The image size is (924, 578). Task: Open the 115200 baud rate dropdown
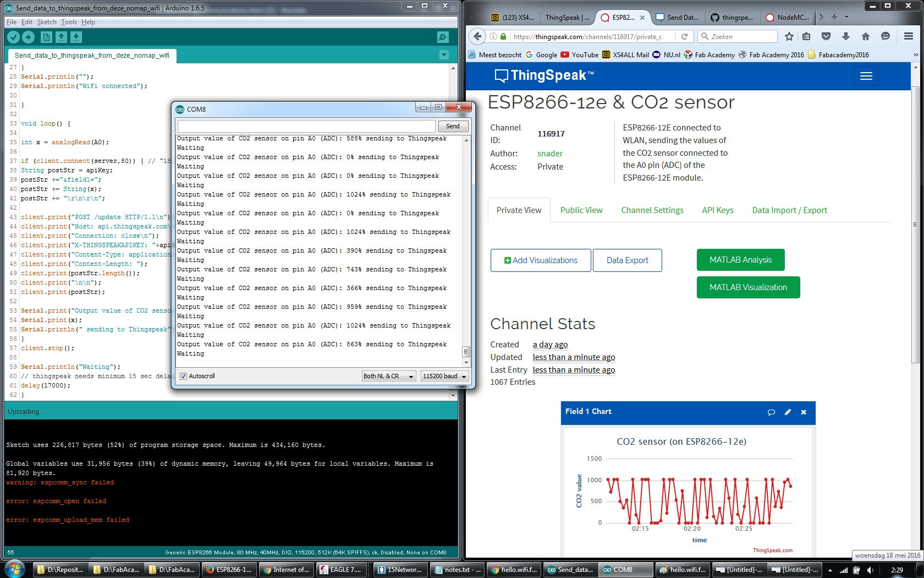click(x=444, y=376)
